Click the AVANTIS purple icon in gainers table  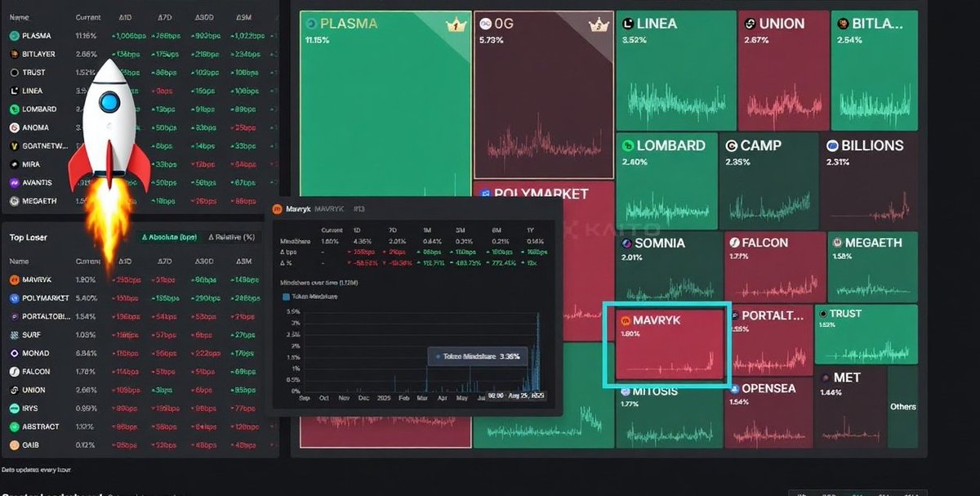[14, 183]
